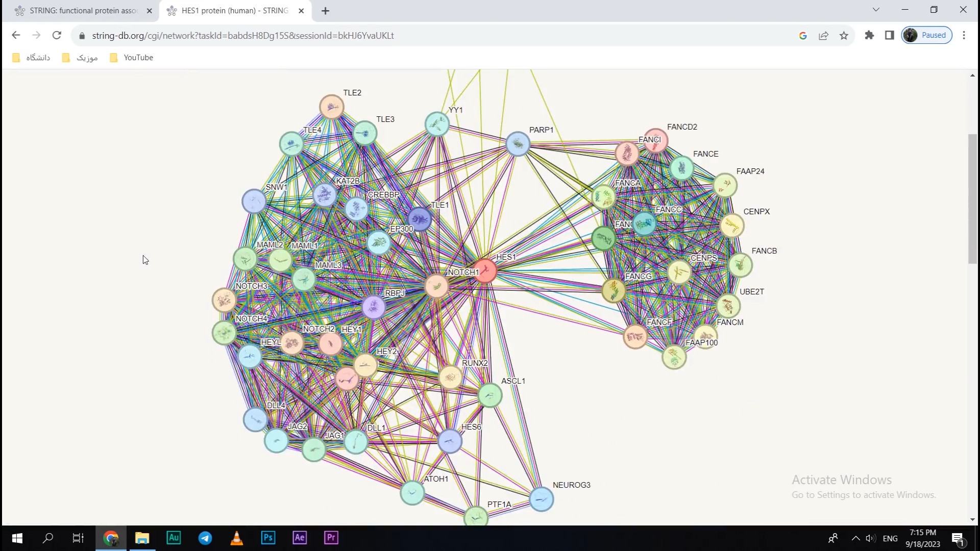Select the PARP1 protein node

pos(518,143)
